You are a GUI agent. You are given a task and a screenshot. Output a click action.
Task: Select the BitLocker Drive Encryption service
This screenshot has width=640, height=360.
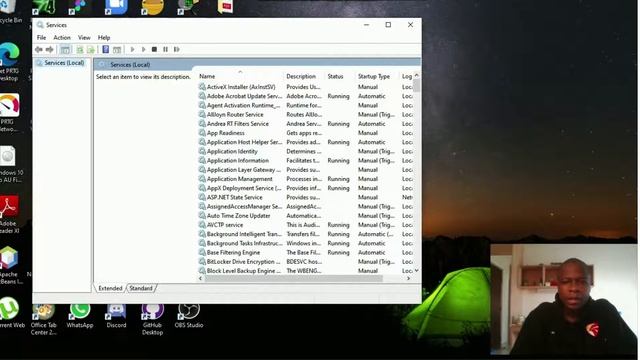coord(305,262)
